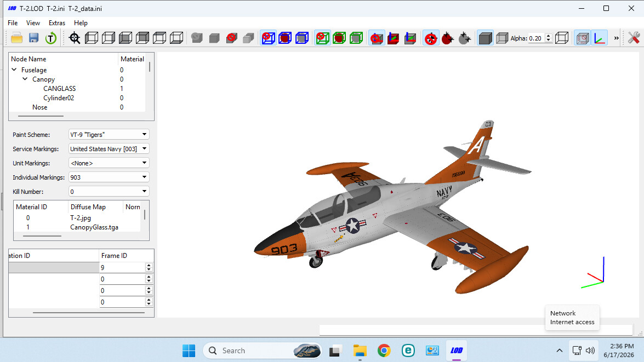The height and width of the screenshot is (362, 644).
Task: Click the material table horizontal scrollbar
Action: tap(42, 236)
